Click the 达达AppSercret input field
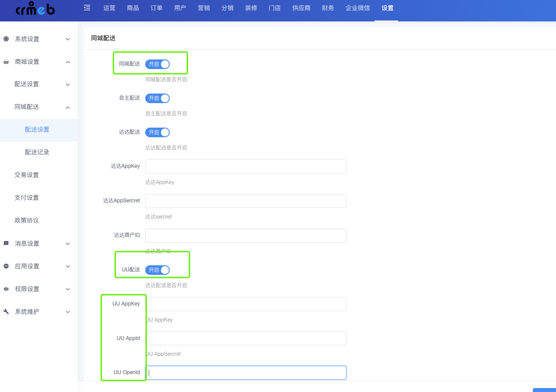This screenshot has width=556, height=392. [x=246, y=201]
